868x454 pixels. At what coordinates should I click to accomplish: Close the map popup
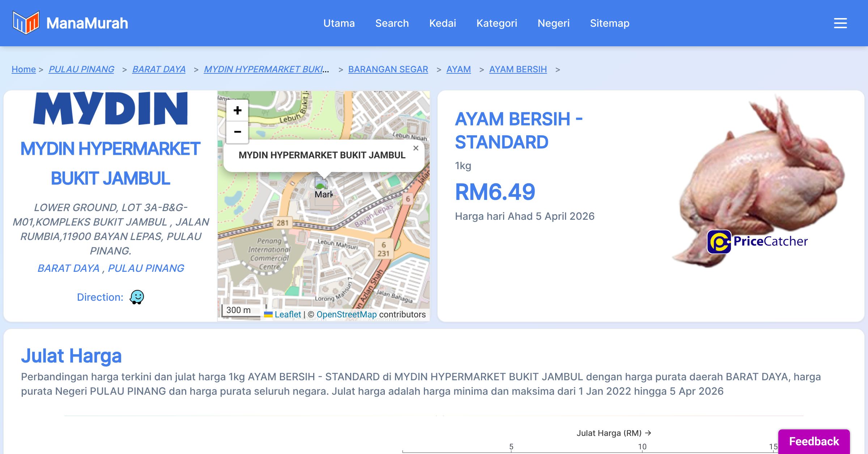(x=416, y=148)
